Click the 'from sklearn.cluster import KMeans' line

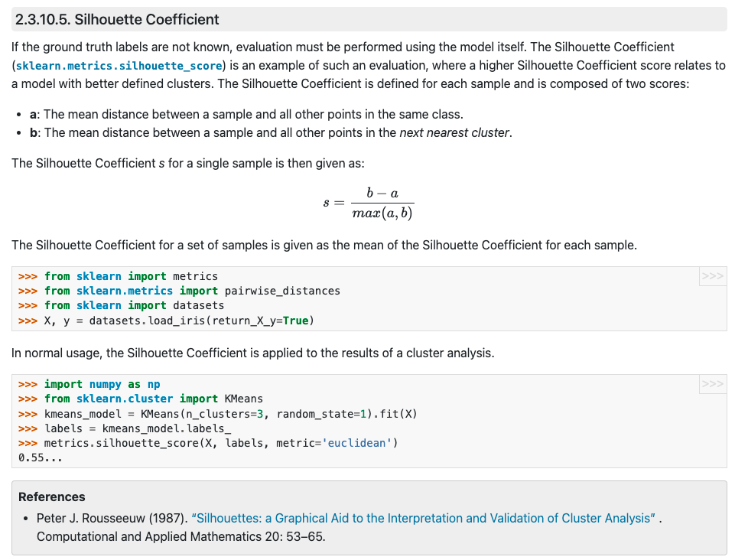(141, 399)
